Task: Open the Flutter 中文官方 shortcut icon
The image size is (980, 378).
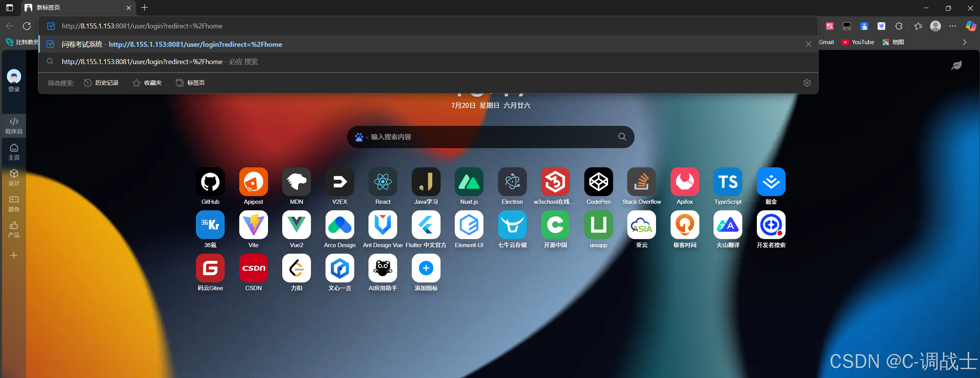Action: point(426,224)
